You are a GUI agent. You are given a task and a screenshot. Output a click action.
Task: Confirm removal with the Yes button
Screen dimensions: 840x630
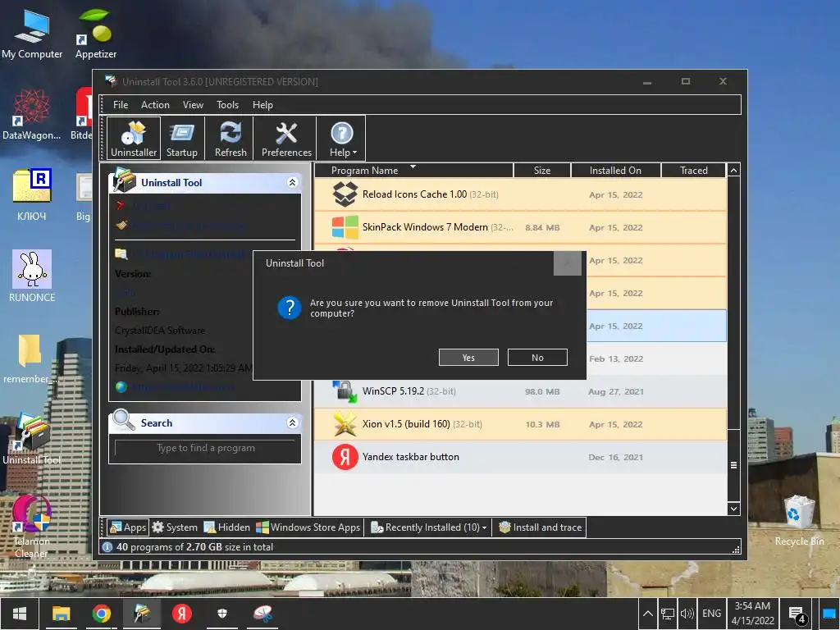click(x=468, y=358)
